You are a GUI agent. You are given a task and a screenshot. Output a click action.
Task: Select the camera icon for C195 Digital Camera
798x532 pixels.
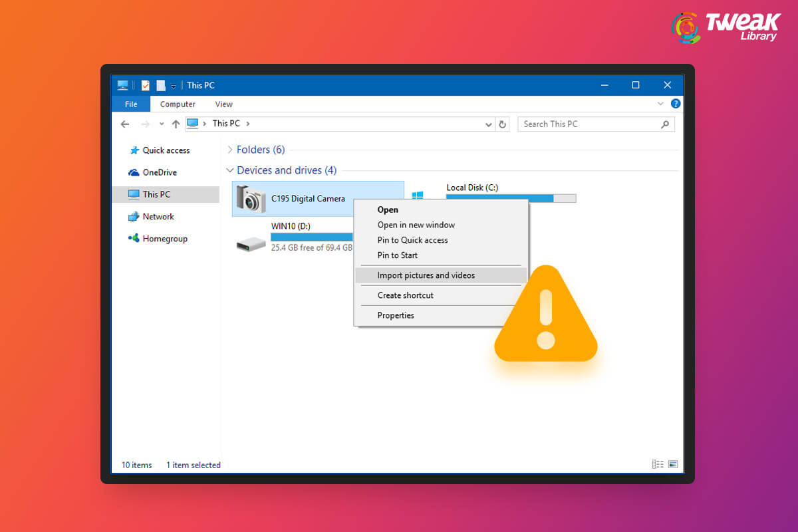(249, 198)
